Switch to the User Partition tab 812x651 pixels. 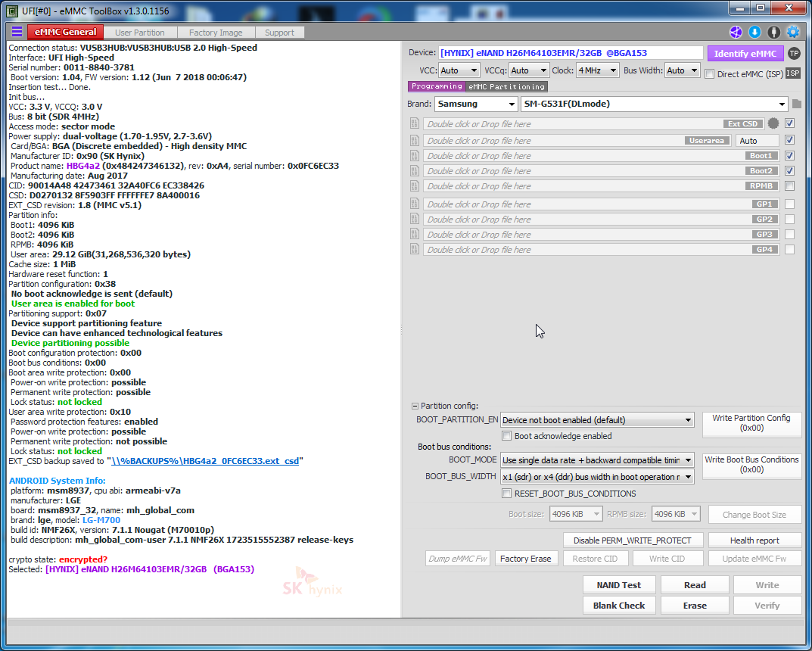140,32
